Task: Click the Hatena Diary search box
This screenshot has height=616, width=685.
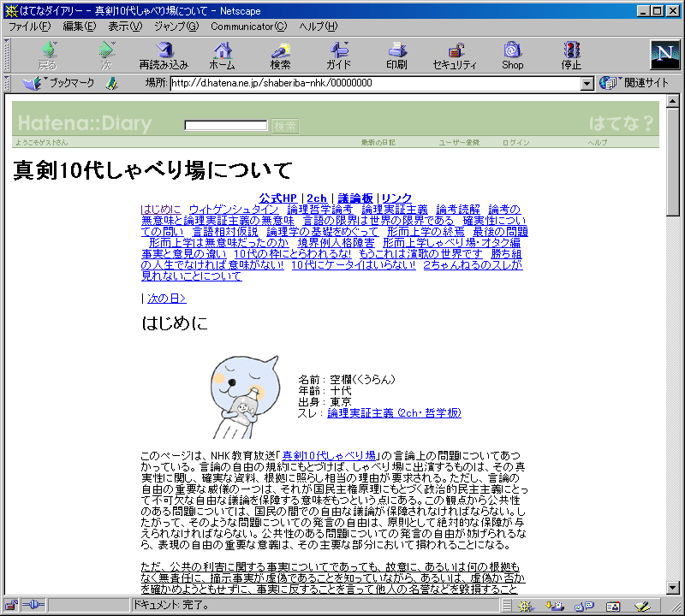Action: coord(226,126)
